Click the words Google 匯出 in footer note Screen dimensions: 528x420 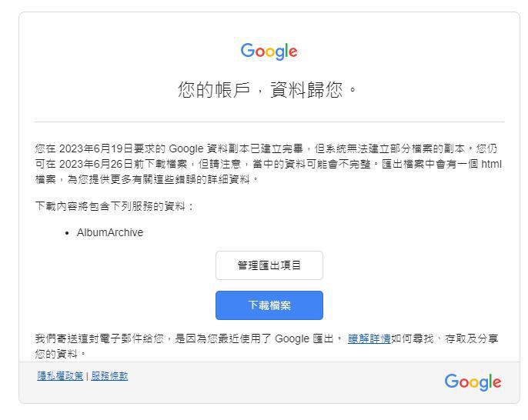pyautogui.click(x=305, y=338)
